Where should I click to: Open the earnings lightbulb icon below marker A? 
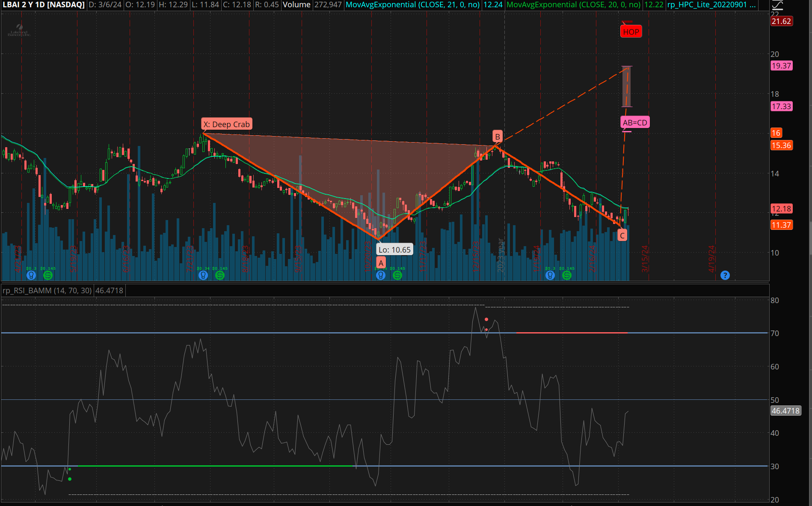(x=381, y=275)
